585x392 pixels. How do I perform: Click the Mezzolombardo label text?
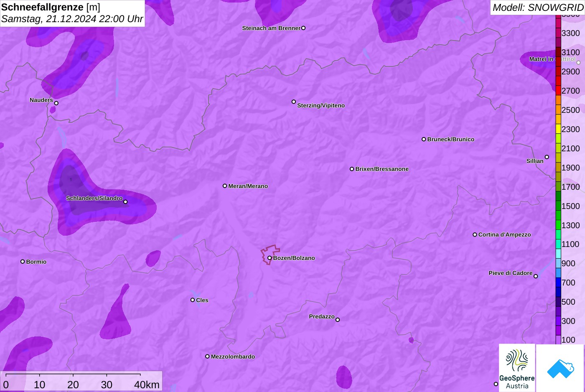click(x=233, y=356)
